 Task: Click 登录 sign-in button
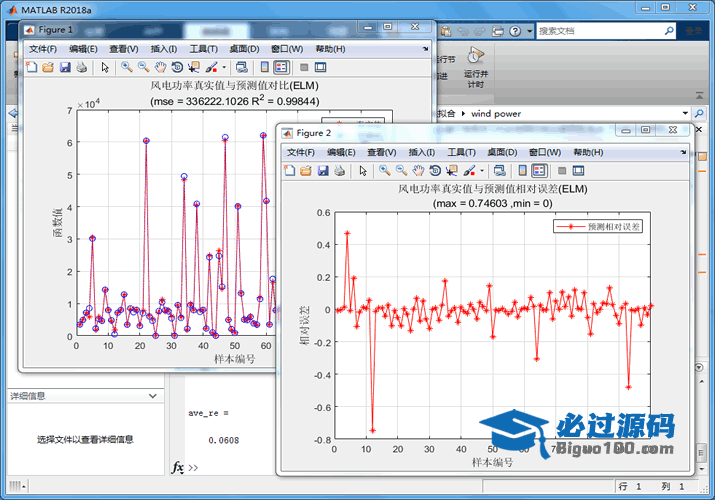(692, 32)
